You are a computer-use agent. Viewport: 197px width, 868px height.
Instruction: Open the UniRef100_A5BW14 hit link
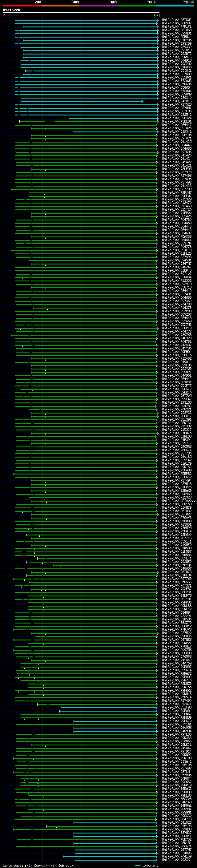(x=176, y=37)
